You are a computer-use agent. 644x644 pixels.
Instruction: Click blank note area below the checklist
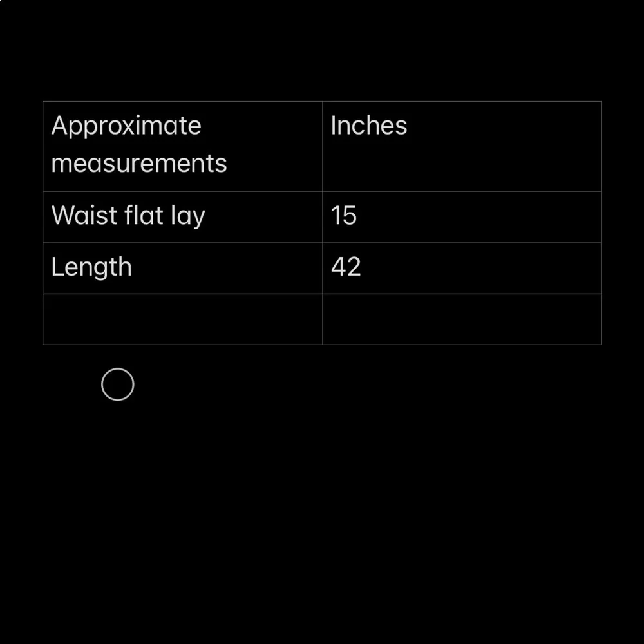click(x=322, y=515)
